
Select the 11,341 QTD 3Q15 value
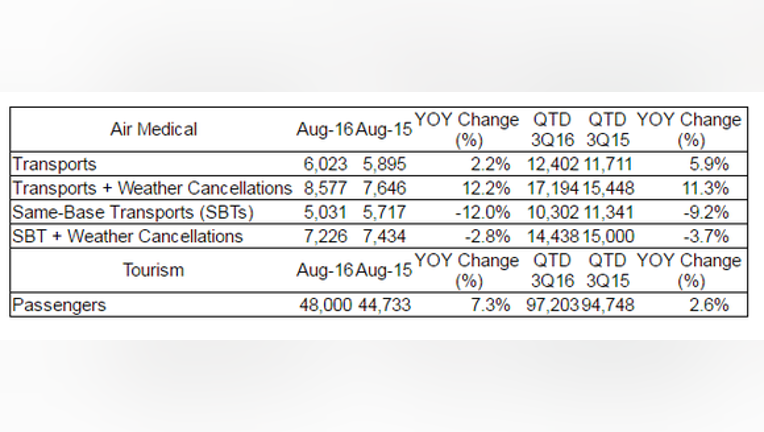click(x=609, y=212)
